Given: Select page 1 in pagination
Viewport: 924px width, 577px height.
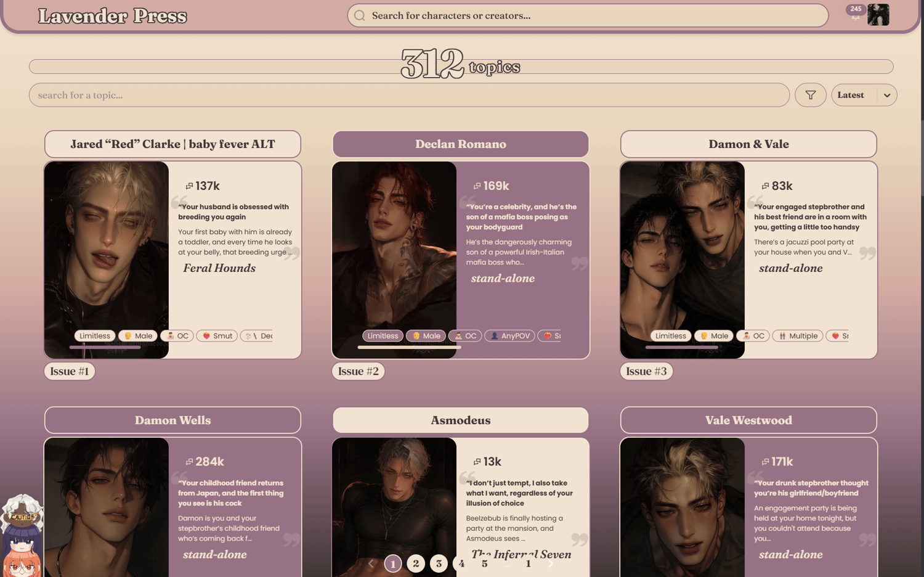Looking at the screenshot, I should coord(393,563).
